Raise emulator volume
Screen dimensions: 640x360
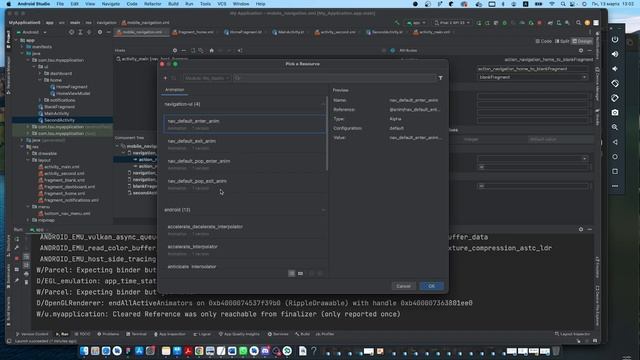tap(615, 54)
